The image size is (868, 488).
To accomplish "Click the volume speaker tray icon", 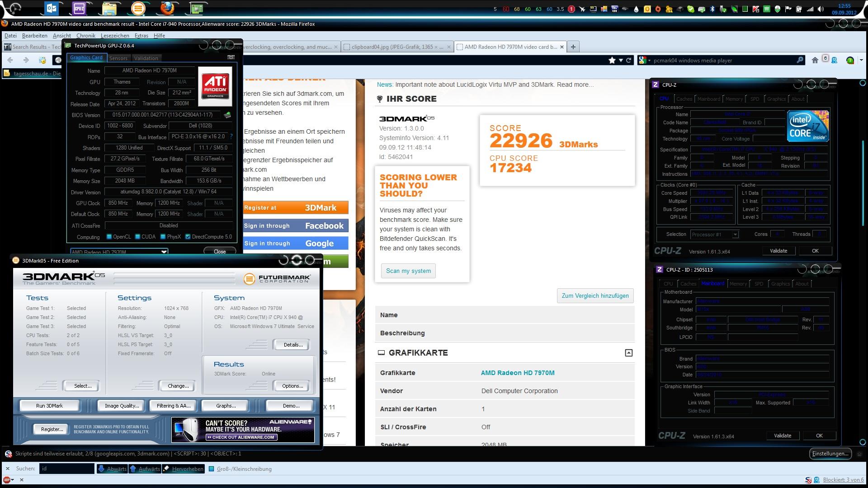I will pyautogui.click(x=821, y=9).
